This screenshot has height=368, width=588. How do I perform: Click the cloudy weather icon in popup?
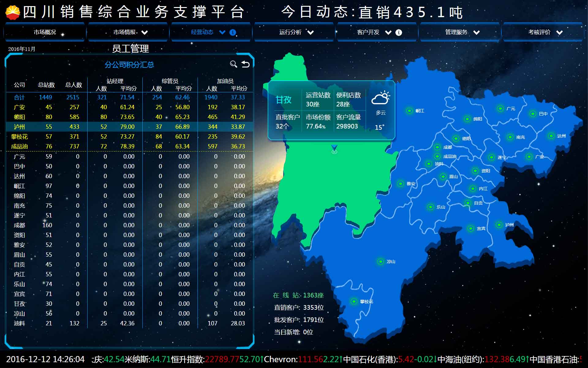[380, 98]
